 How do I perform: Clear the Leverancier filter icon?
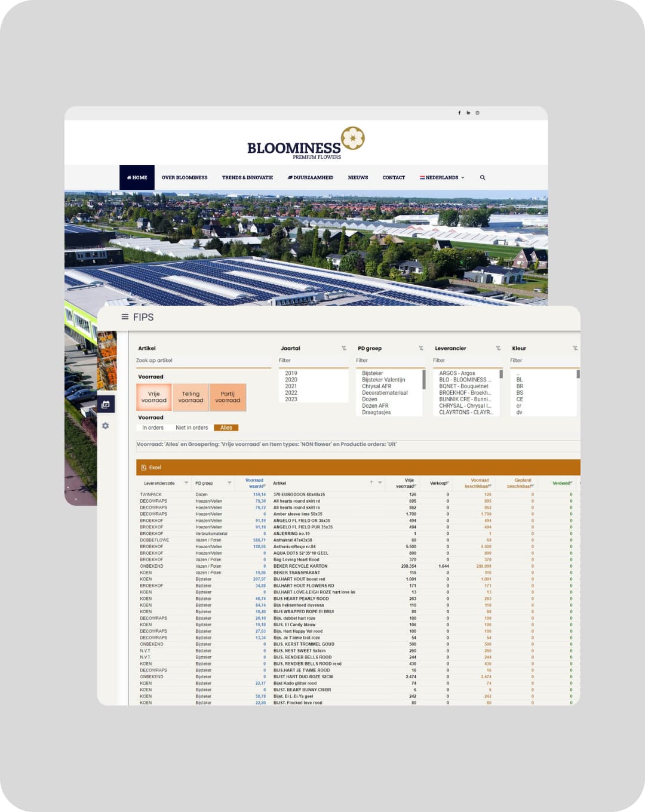click(498, 348)
